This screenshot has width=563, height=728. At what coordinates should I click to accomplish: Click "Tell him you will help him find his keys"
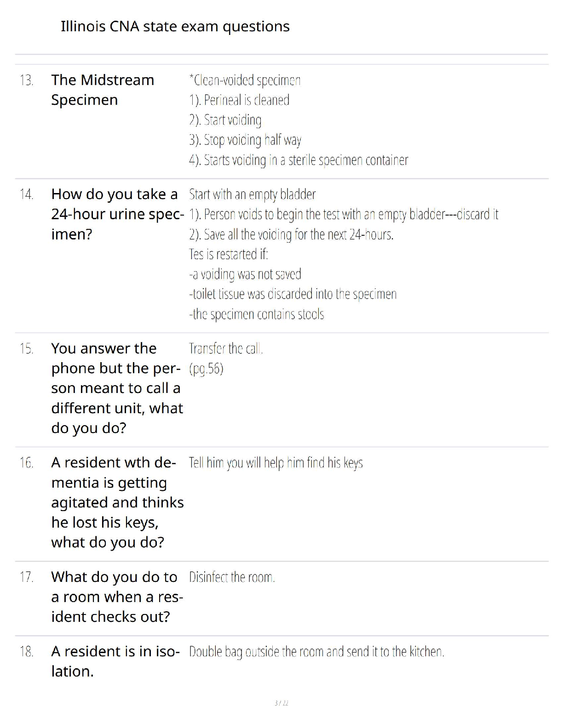click(x=276, y=463)
